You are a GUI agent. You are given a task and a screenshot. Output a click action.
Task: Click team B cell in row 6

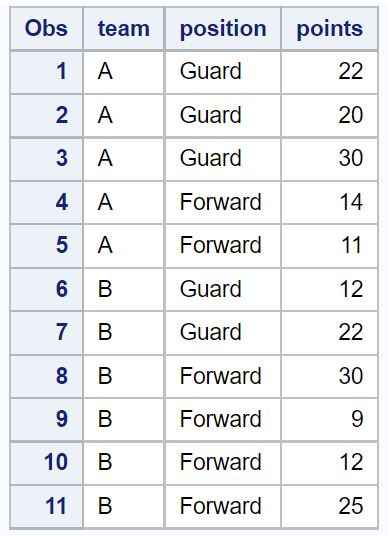click(124, 289)
